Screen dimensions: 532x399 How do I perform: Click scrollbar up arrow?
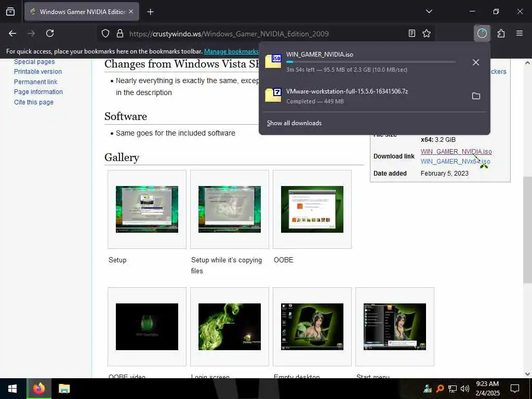coord(527,63)
